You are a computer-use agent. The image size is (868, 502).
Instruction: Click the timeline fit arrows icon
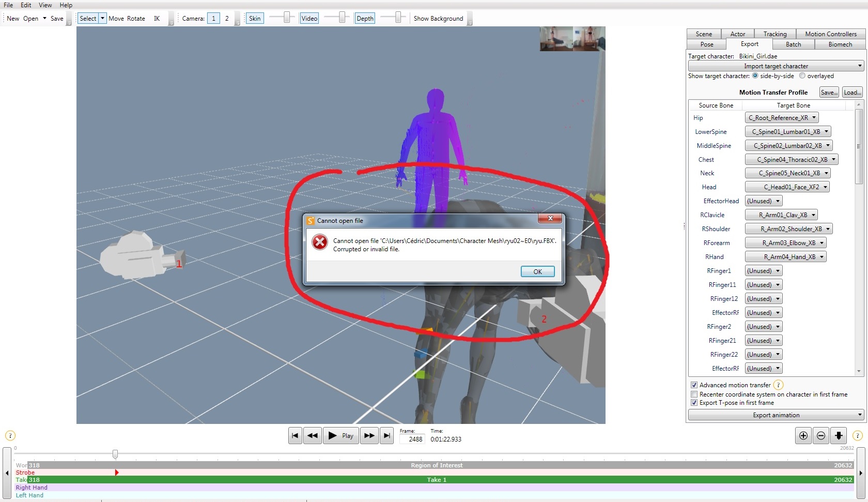839,436
